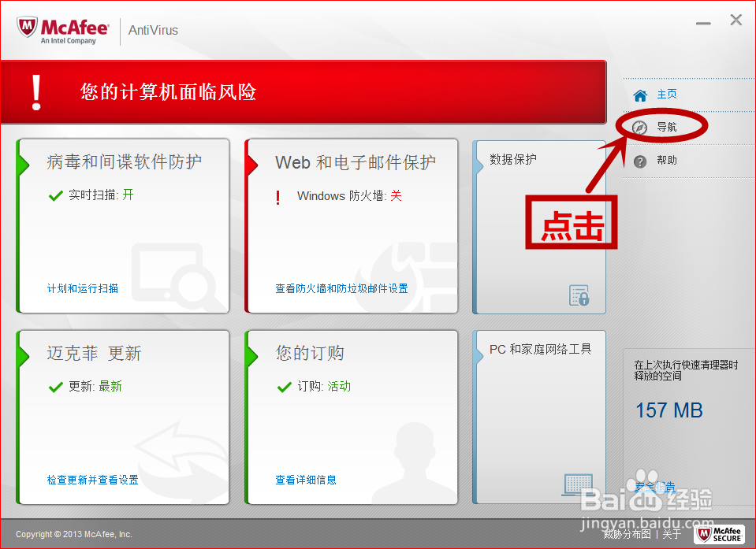Click the 更新: 最新 status text
Image resolution: width=756 pixels, height=549 pixels.
[x=95, y=386]
